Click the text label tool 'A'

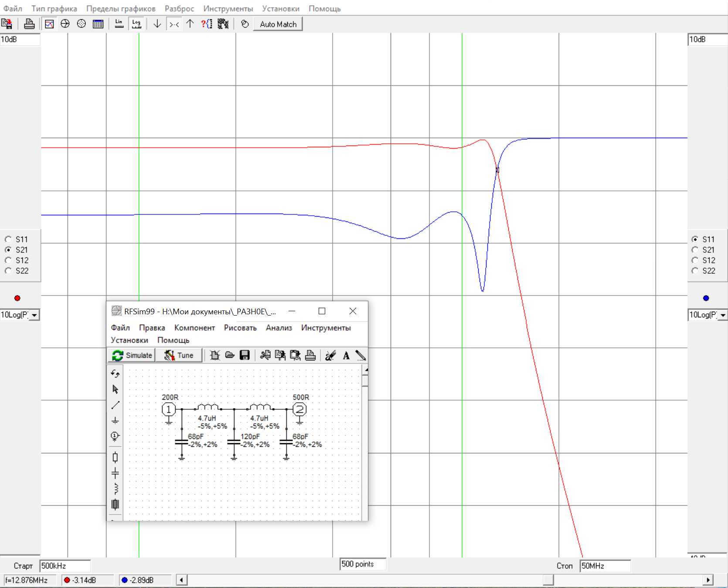pos(346,356)
